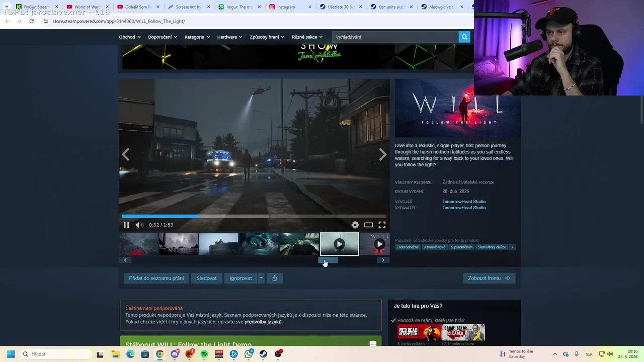Click the share icon button
The image size is (644, 362).
click(x=275, y=278)
